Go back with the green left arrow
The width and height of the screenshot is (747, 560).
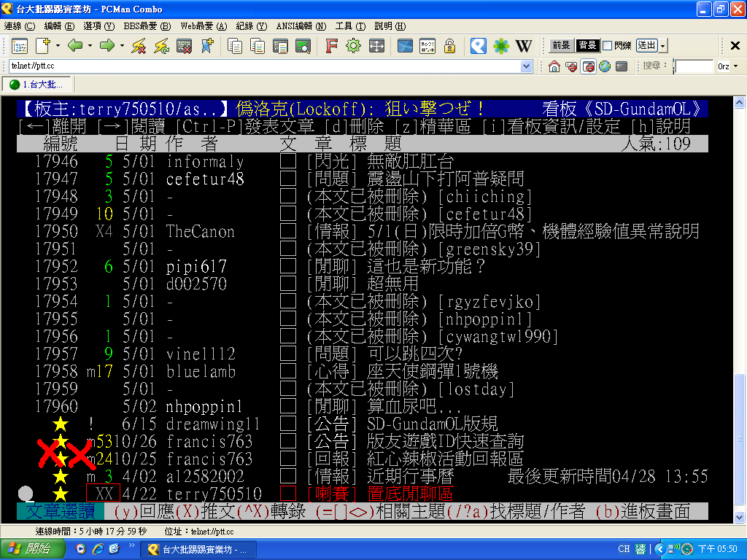tap(75, 46)
